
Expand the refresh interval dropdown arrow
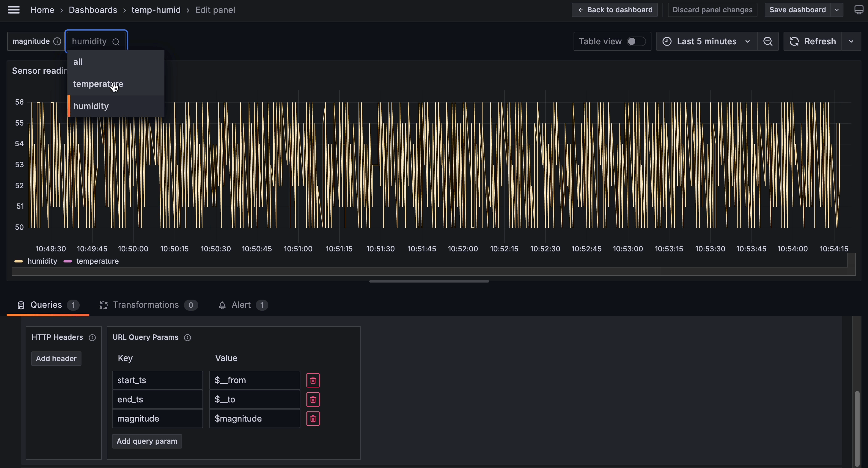[x=851, y=41]
